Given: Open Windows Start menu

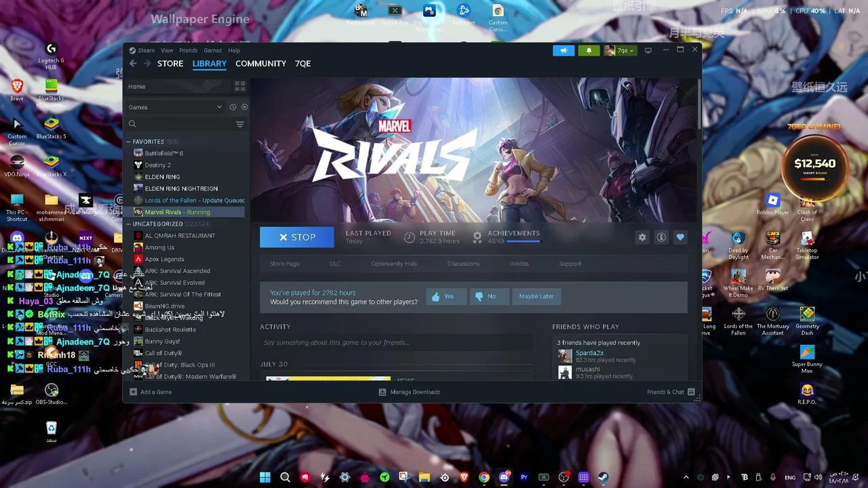Looking at the screenshot, I should [x=265, y=477].
